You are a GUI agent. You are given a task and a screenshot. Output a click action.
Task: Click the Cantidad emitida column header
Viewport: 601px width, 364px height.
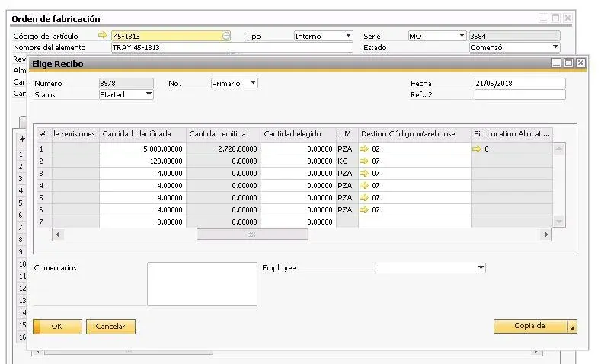click(223, 134)
